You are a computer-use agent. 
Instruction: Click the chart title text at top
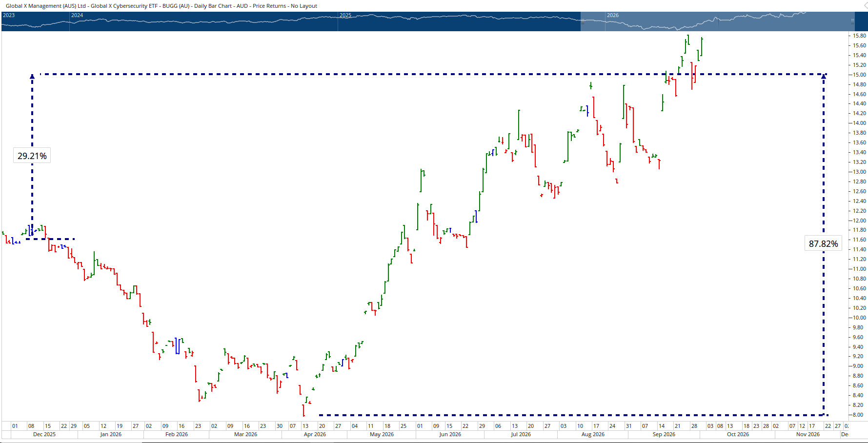[161, 6]
